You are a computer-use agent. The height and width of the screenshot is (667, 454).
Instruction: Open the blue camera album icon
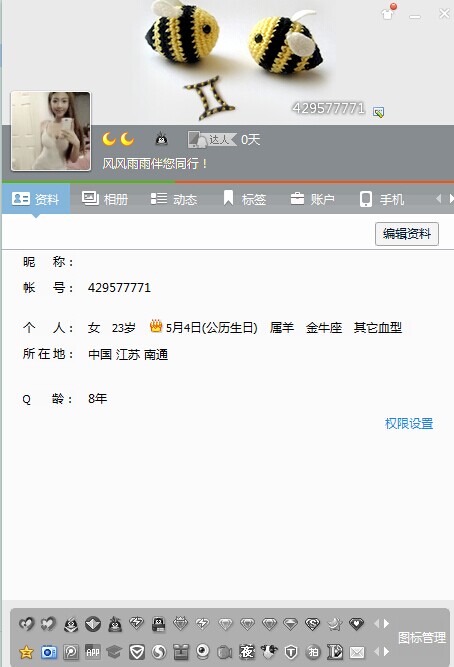point(49,652)
